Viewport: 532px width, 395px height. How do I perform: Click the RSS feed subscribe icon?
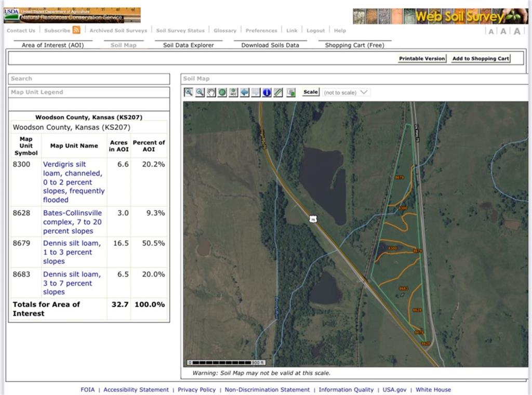(x=76, y=30)
